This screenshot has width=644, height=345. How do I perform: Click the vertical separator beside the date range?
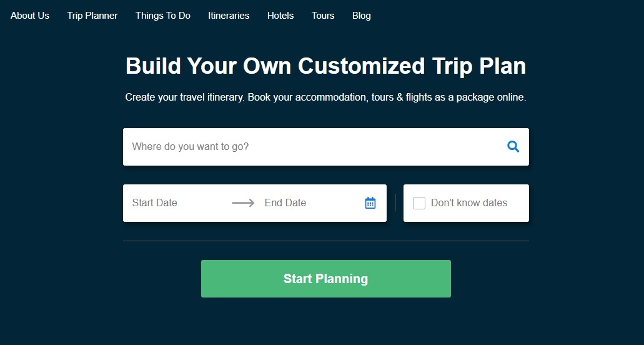tap(395, 203)
